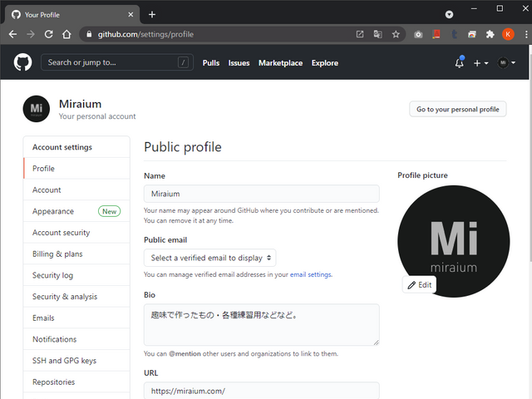Follow the email settings link

pyautogui.click(x=311, y=274)
